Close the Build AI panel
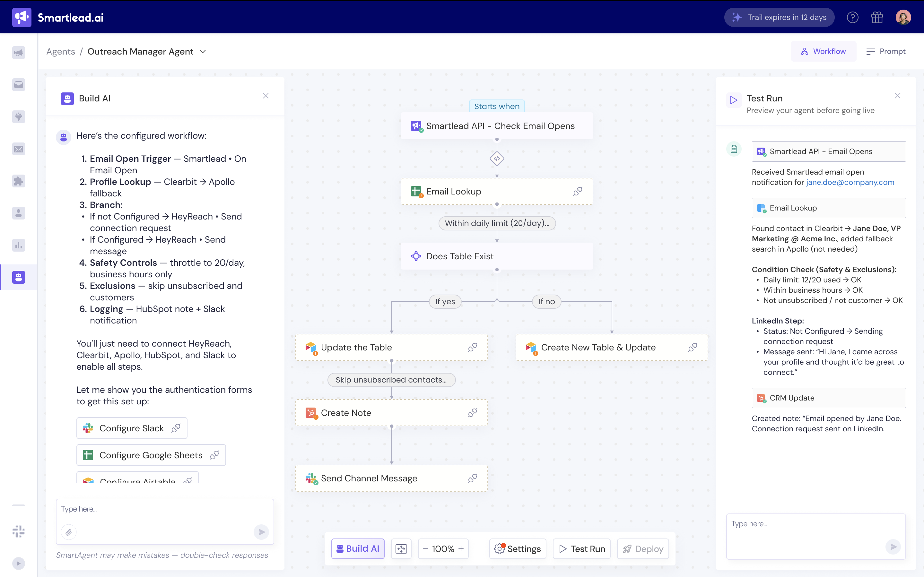924x577 pixels. 266,96
